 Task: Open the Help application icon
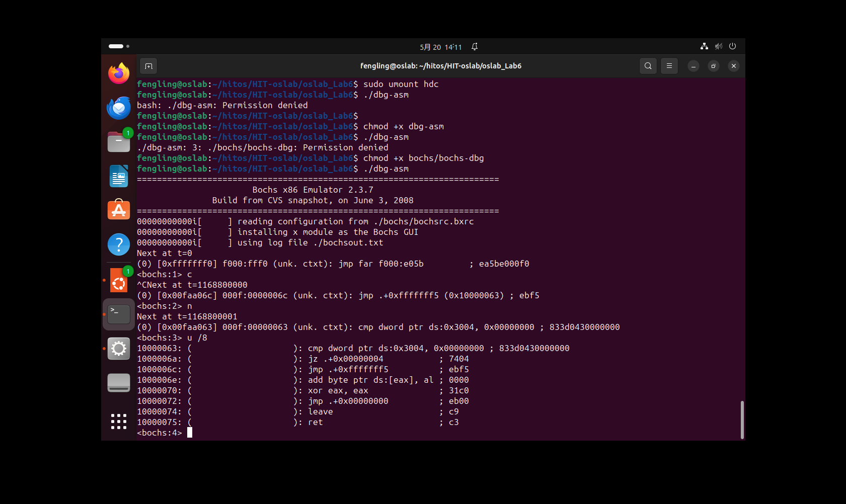tap(119, 244)
